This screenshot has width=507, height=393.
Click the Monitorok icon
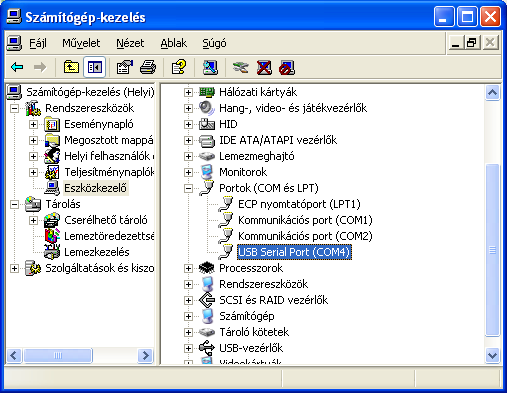click(x=207, y=172)
